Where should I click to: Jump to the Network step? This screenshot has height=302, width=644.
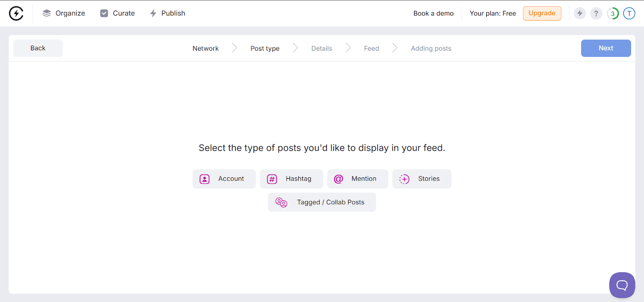tap(206, 48)
